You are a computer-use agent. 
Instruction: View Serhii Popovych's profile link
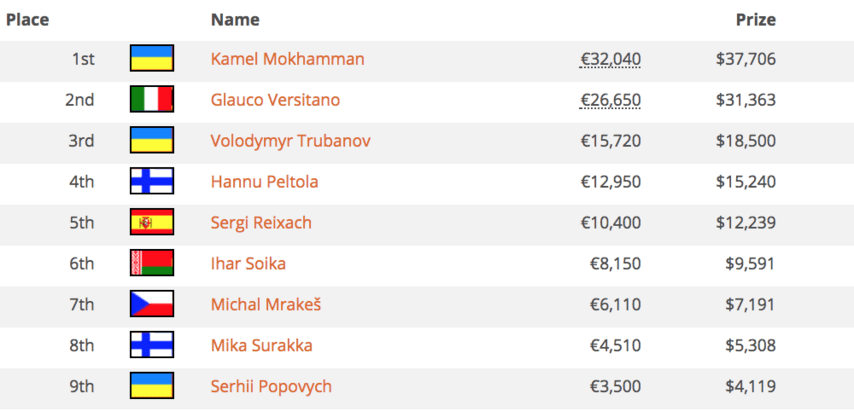coord(271,387)
